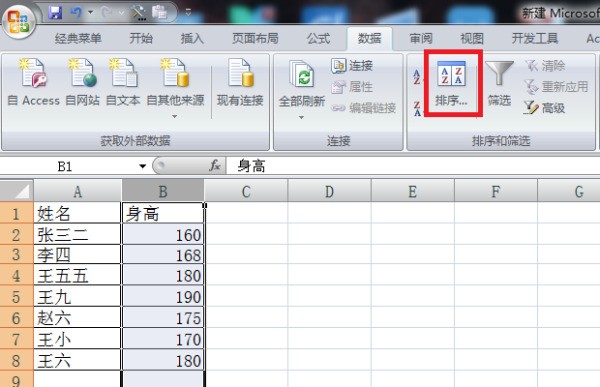Open 现有连接 dialog

pos(240,82)
